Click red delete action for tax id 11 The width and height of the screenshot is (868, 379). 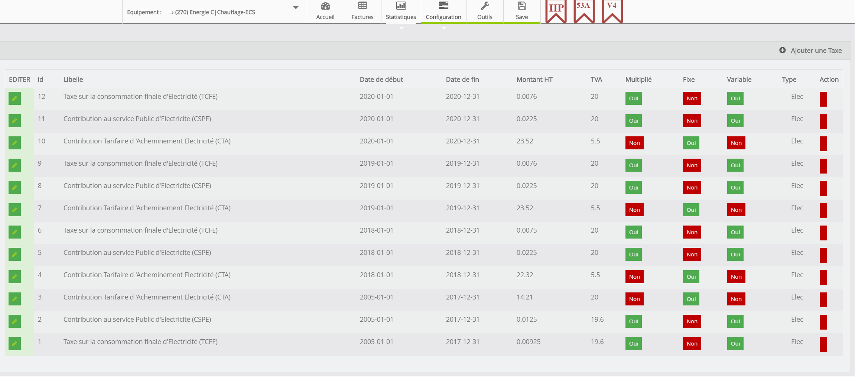[x=823, y=122]
